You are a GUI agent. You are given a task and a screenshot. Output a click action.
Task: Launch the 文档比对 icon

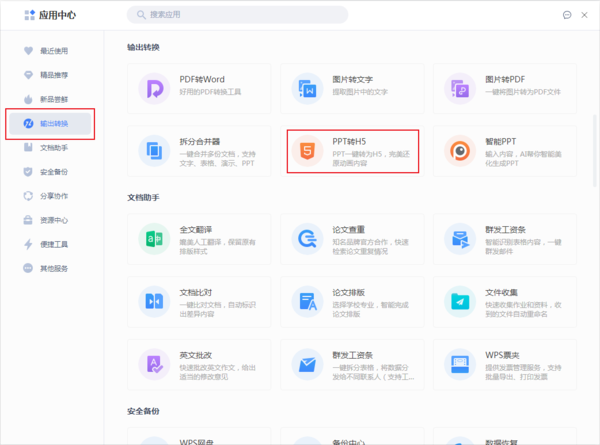[x=154, y=301]
